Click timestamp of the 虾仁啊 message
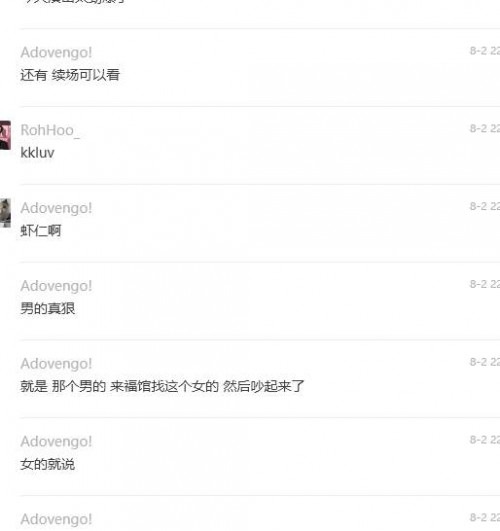This screenshot has height=531, width=500. click(485, 207)
